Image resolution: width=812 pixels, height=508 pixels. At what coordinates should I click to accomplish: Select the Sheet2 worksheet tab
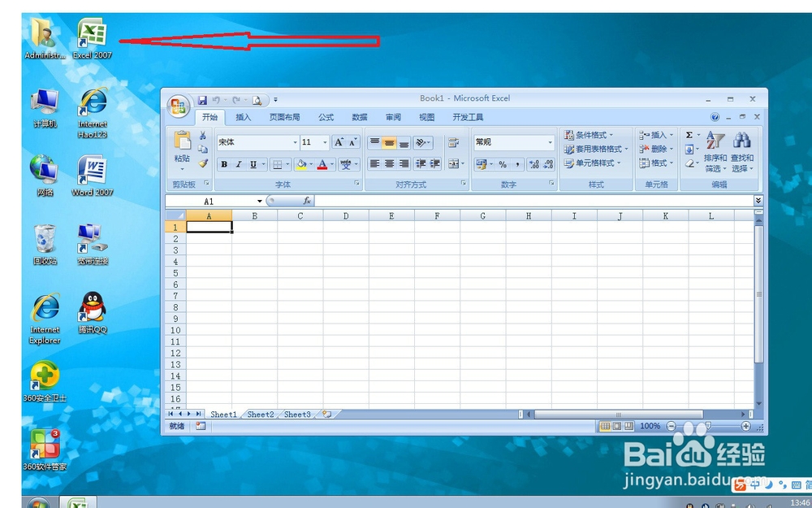pos(260,415)
